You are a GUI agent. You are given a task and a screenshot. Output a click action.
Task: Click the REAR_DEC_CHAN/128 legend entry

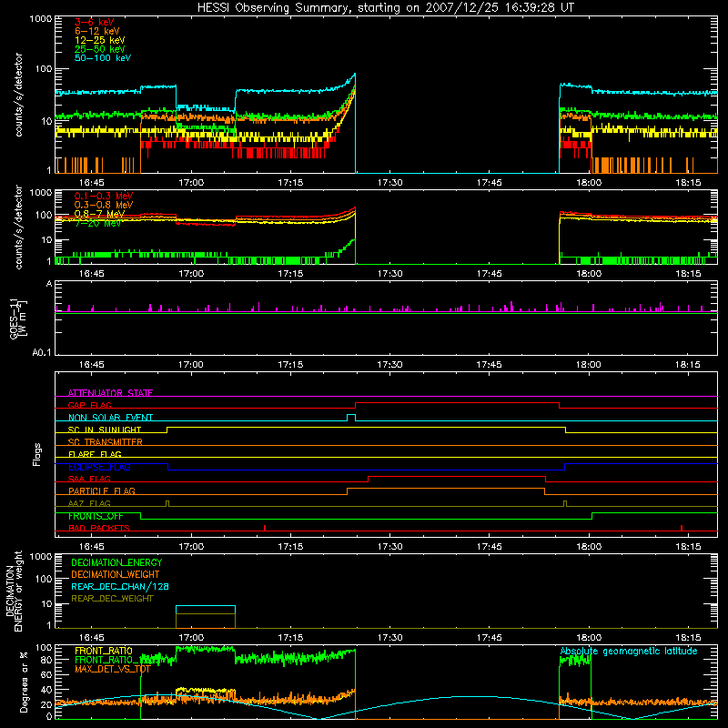(x=120, y=587)
